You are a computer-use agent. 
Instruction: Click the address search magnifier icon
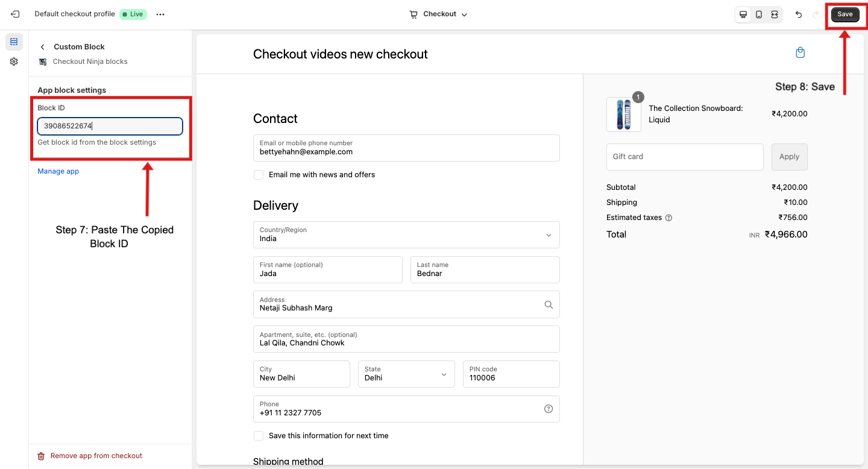549,304
